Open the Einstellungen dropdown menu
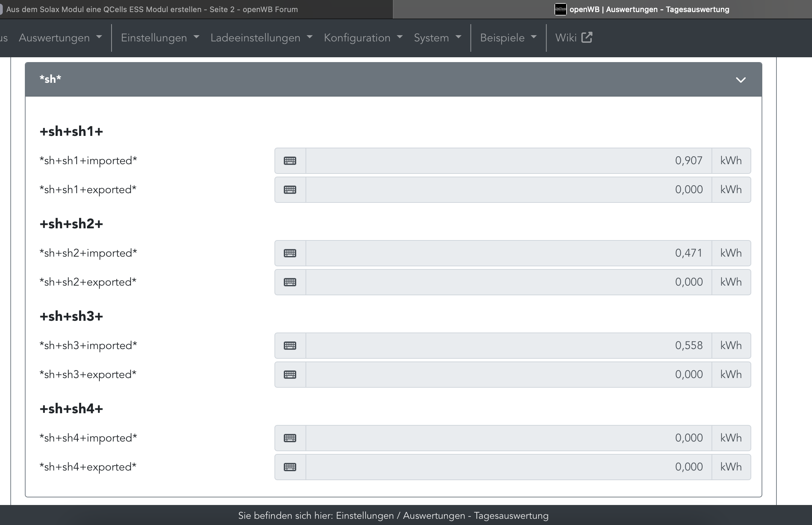This screenshot has height=525, width=812. [160, 38]
